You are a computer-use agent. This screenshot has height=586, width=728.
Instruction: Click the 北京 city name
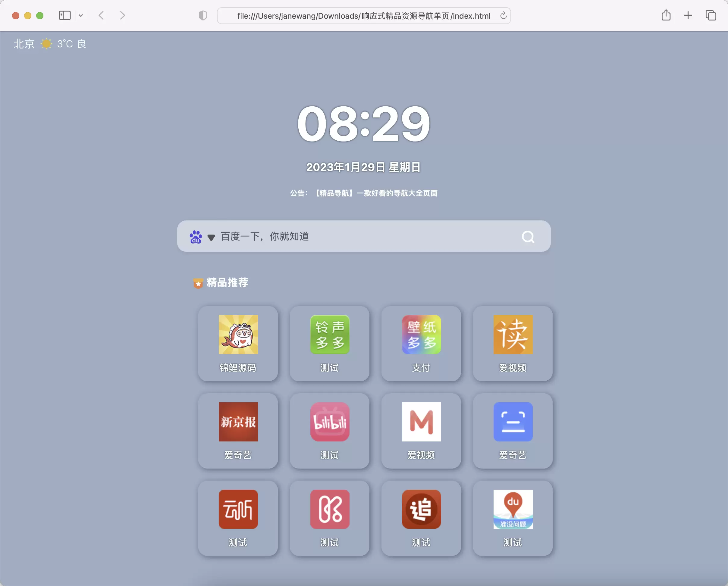[x=24, y=44]
